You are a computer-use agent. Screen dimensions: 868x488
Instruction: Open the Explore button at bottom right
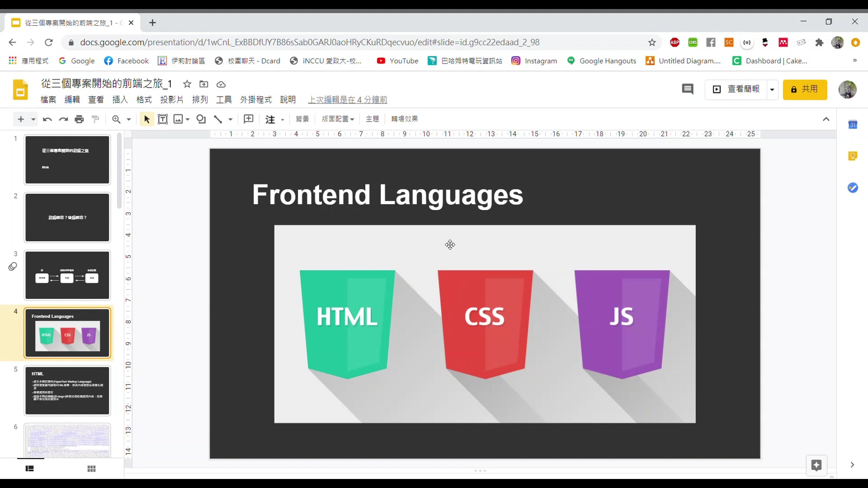(816, 465)
